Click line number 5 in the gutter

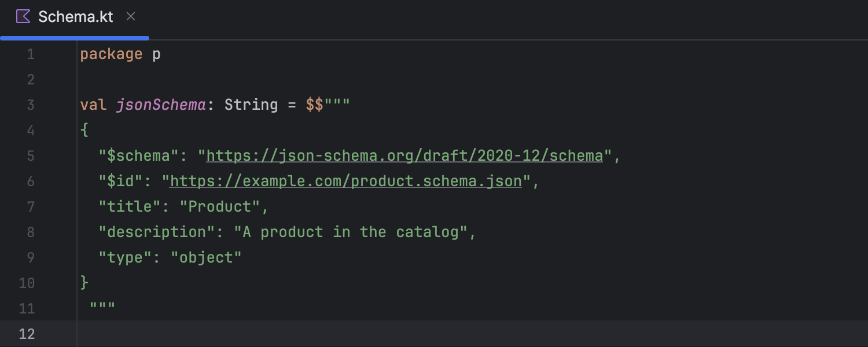click(x=31, y=156)
